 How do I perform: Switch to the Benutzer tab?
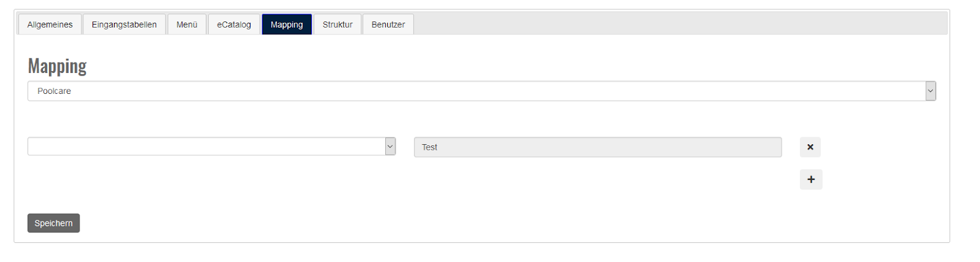pyautogui.click(x=388, y=25)
